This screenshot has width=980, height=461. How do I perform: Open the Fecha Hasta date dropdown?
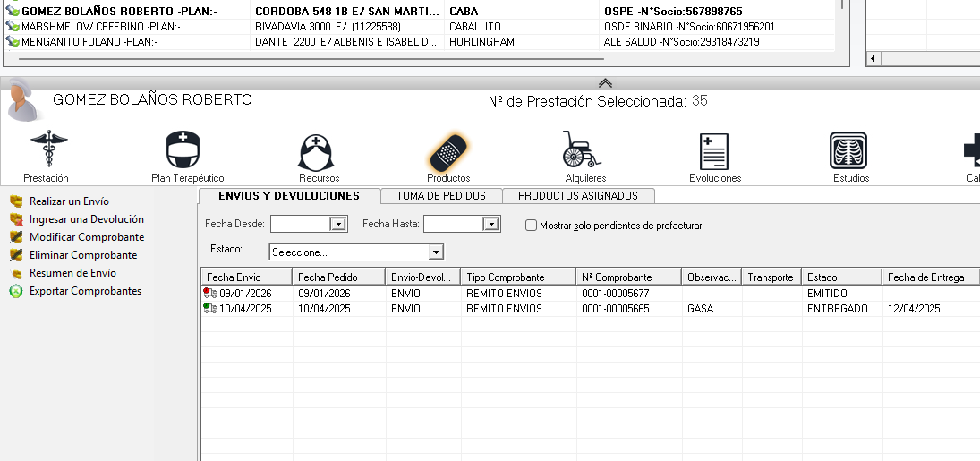(490, 225)
